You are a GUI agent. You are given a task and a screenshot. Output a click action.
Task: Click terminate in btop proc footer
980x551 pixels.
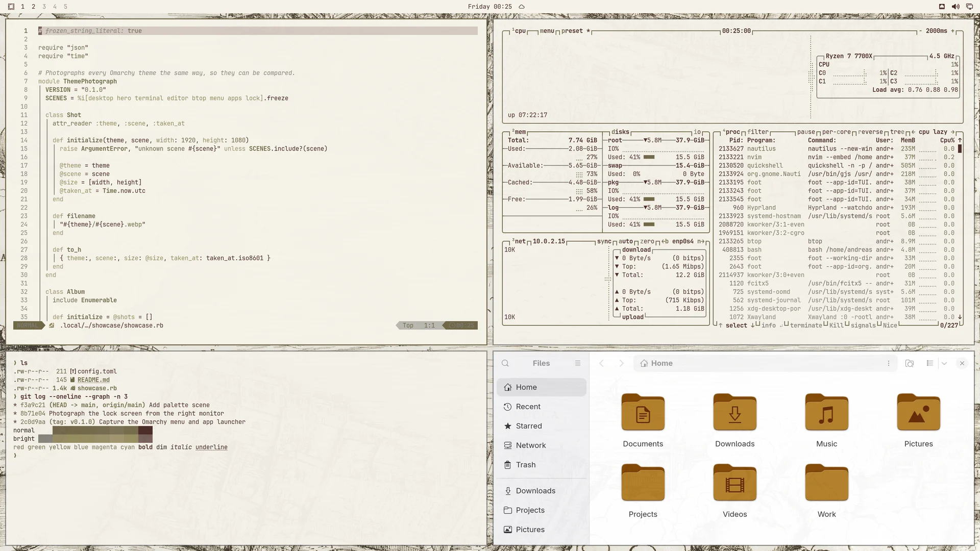tap(806, 325)
